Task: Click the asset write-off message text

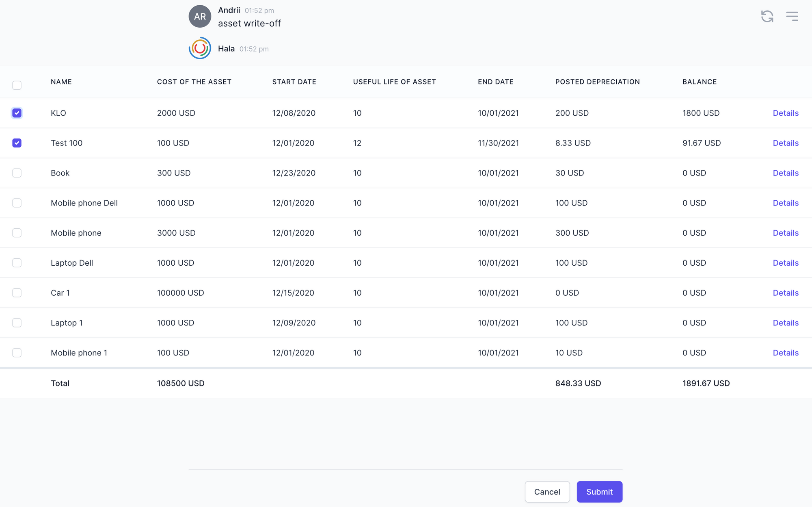Action: [249, 23]
